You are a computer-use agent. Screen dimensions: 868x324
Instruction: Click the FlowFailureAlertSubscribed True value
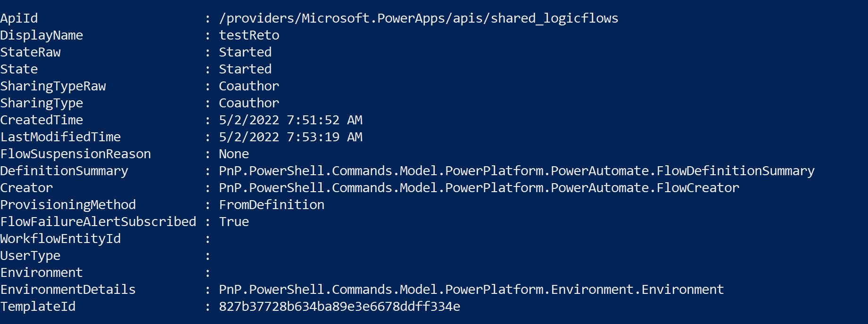coord(234,222)
